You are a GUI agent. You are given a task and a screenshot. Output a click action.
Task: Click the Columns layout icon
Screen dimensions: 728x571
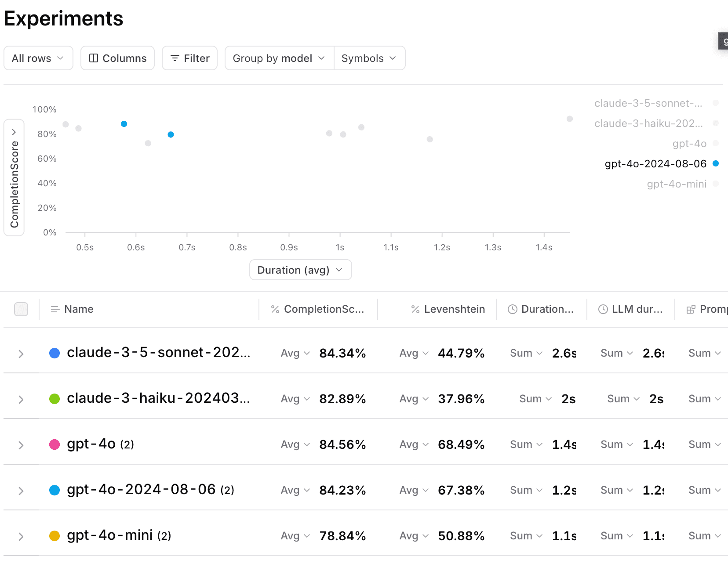pos(93,58)
